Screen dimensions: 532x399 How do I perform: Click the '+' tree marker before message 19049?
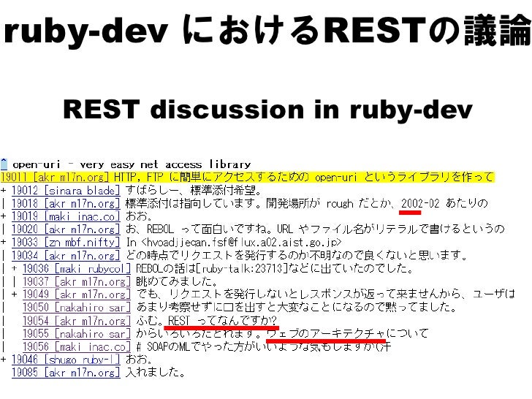pyautogui.click(x=15, y=294)
